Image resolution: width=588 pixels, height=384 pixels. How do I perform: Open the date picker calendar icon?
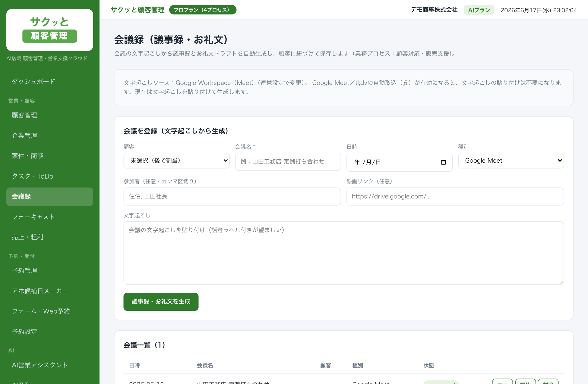pos(443,162)
